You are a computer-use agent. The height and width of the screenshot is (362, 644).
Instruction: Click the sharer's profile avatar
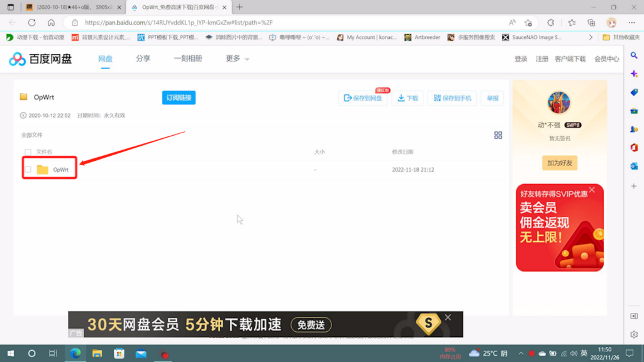(559, 102)
